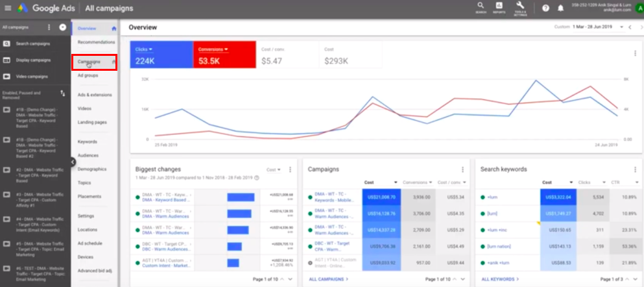The image size is (644, 287).
Task: Open Keywords page
Action: (x=87, y=142)
